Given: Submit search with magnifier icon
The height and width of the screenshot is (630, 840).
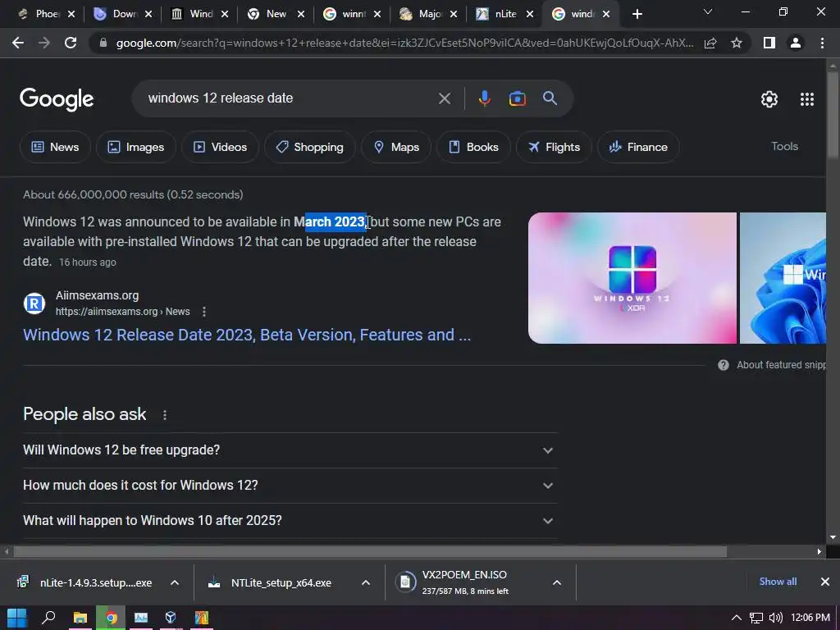Looking at the screenshot, I should [550, 98].
